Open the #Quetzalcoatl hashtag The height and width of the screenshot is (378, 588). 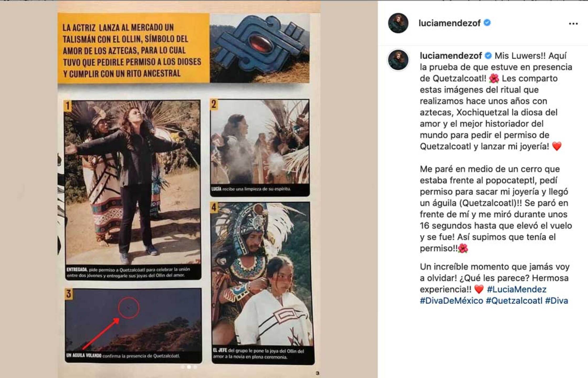pyautogui.click(x=514, y=301)
